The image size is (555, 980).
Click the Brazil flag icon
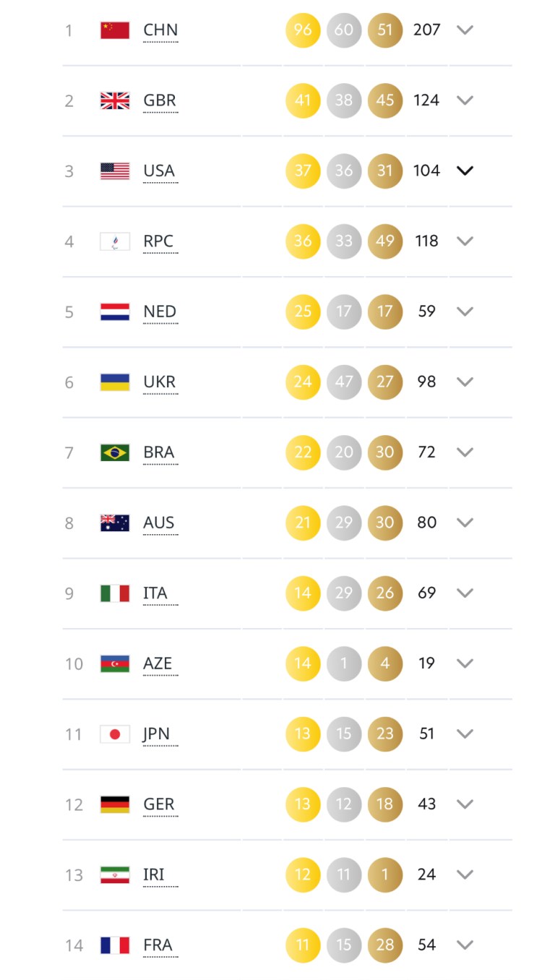[115, 452]
